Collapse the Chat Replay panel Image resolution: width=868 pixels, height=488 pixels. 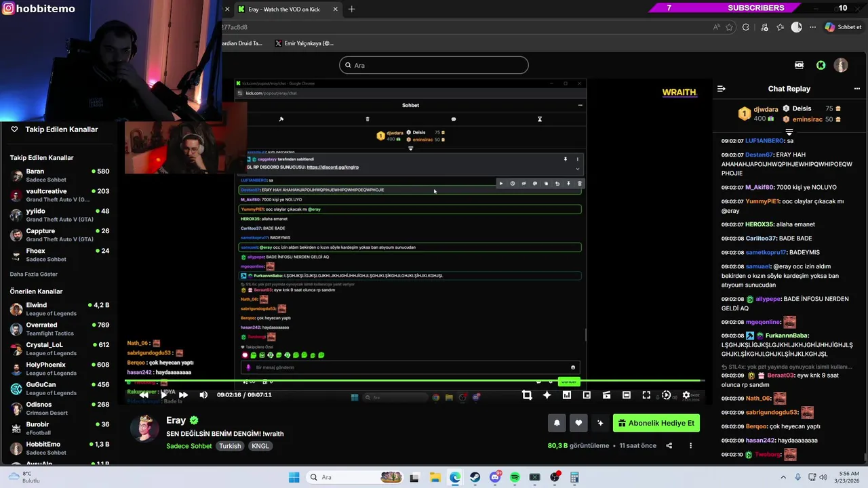(x=722, y=89)
